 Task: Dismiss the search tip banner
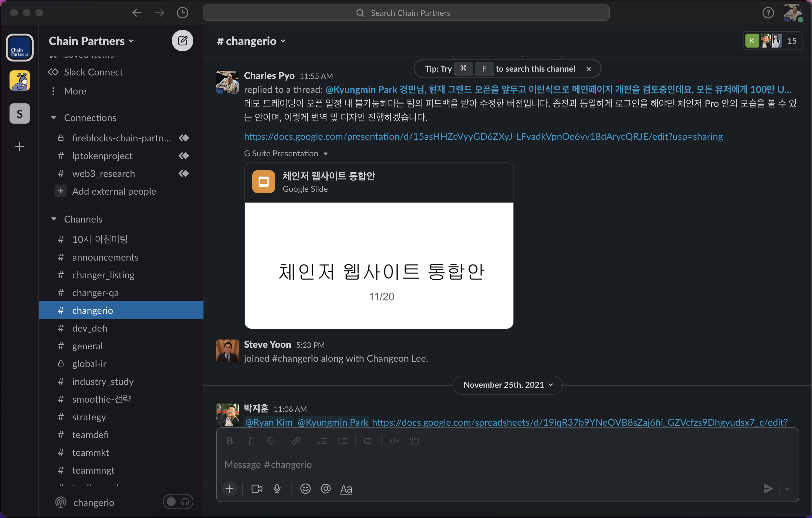[589, 69]
